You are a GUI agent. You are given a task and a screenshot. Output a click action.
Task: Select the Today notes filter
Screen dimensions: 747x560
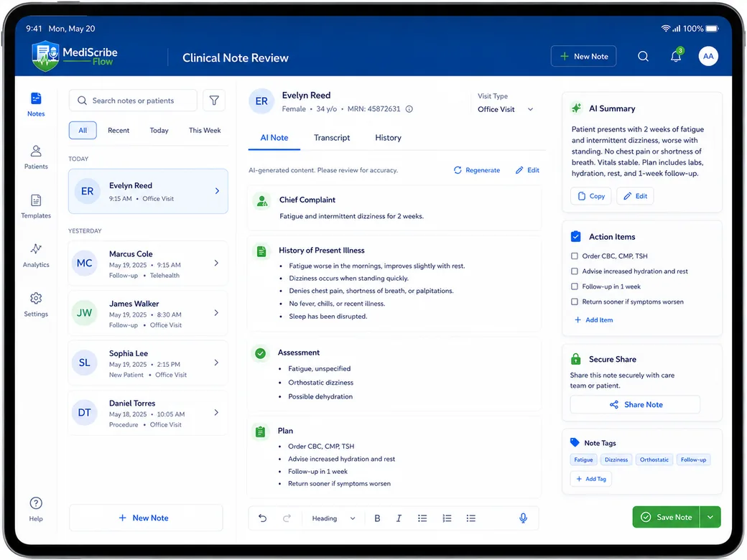click(x=159, y=131)
